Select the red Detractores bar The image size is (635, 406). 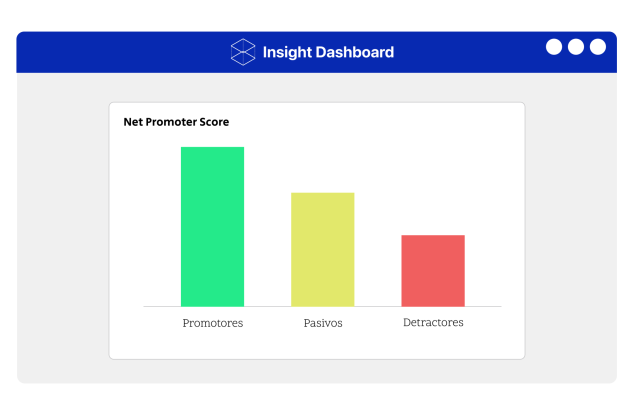tap(433, 271)
